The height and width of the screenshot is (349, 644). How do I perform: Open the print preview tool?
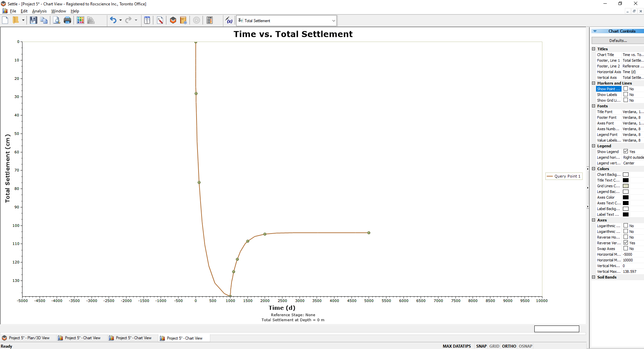pyautogui.click(x=56, y=20)
